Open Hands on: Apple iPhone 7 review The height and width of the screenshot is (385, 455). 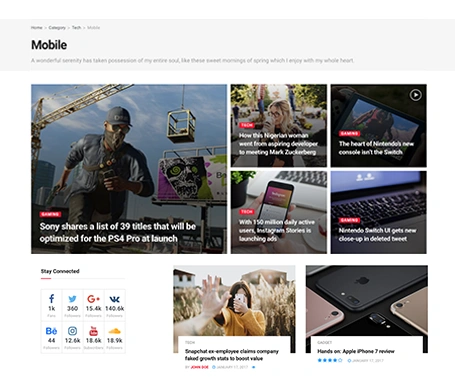click(356, 351)
